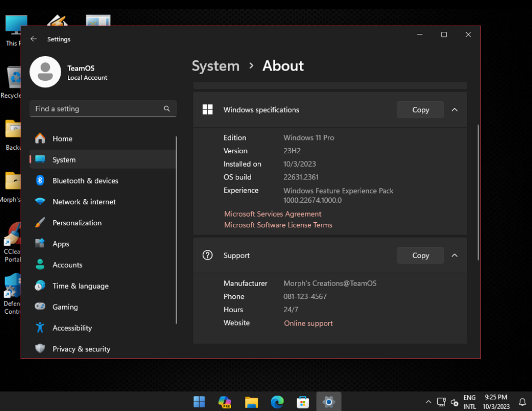Open Privacy & security settings
This screenshot has height=411, width=532.
click(x=103, y=349)
